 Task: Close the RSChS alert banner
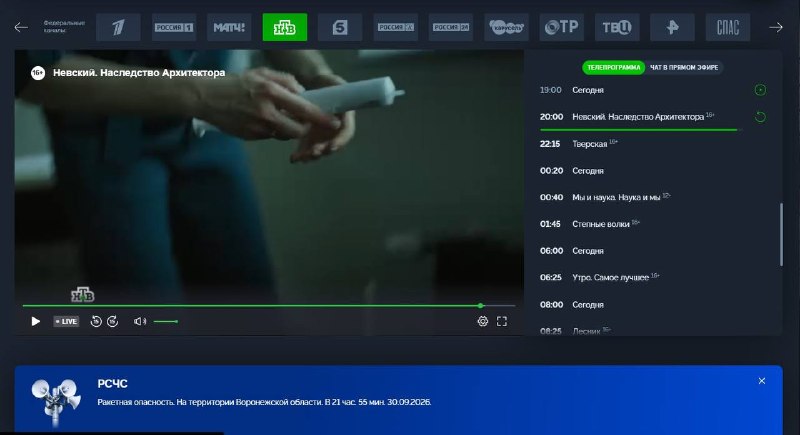point(762,381)
